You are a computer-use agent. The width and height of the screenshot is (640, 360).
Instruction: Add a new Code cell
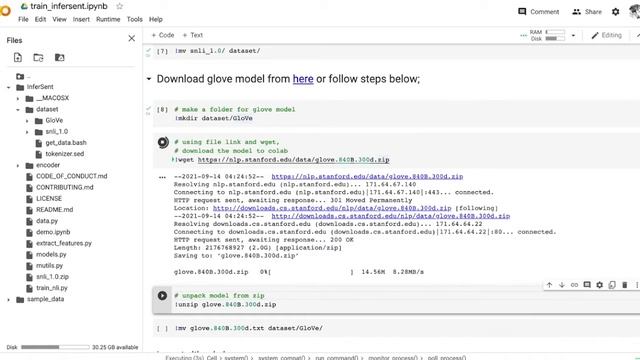click(162, 35)
